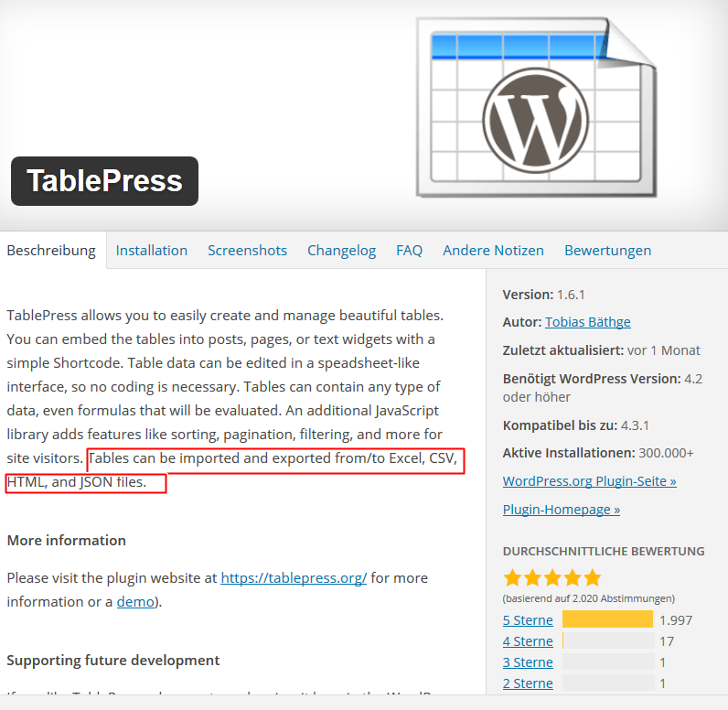Viewport: 728px width, 710px height.
Task: Show 5 Sterne ratings
Action: click(528, 620)
